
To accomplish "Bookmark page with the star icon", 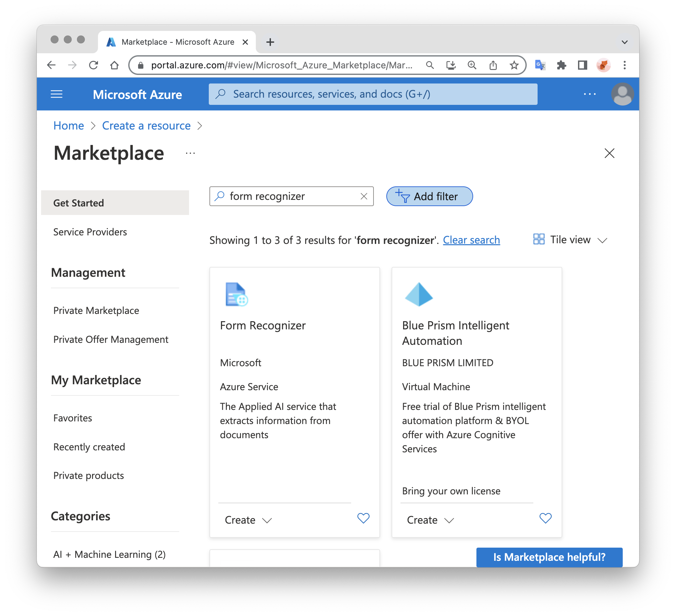I will pyautogui.click(x=514, y=65).
